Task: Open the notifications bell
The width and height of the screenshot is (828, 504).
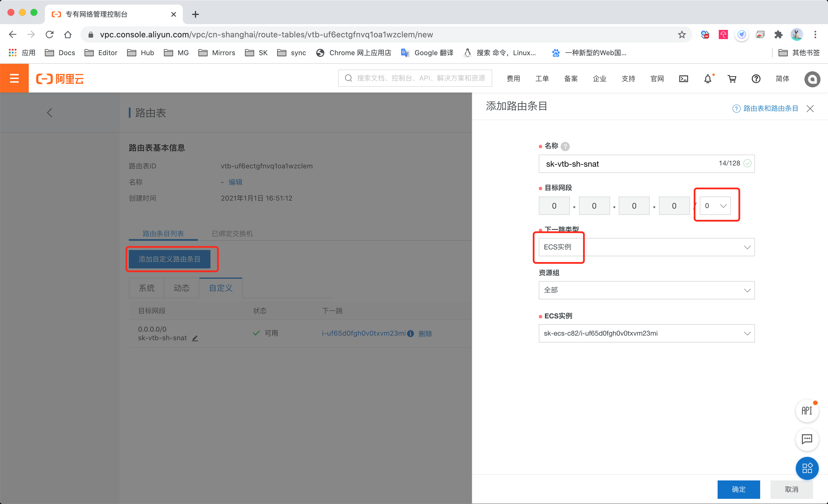Action: point(708,78)
